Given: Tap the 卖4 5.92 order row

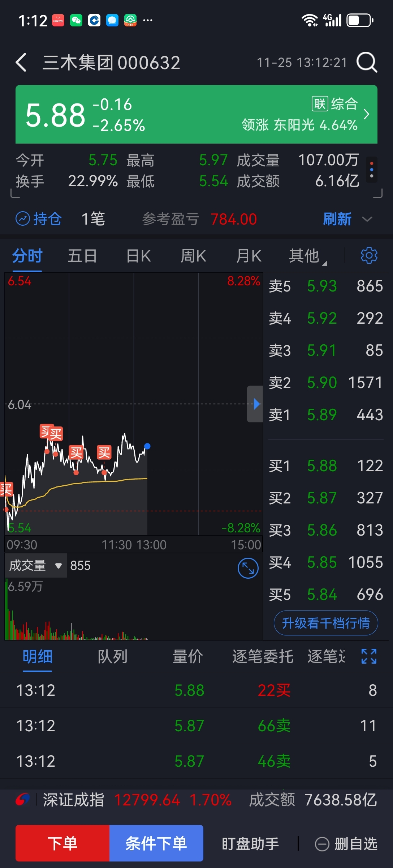Looking at the screenshot, I should (x=326, y=318).
